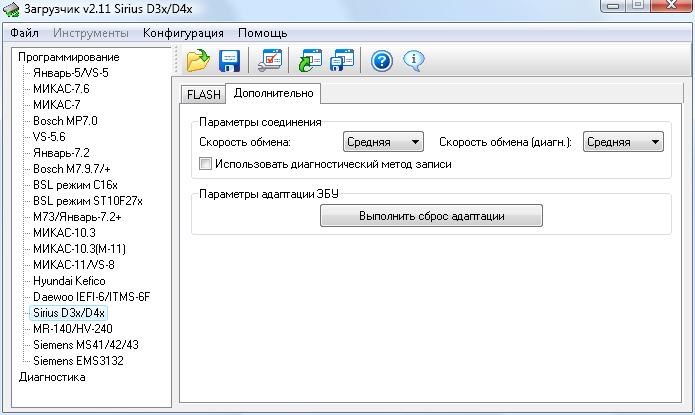Open the Помощь menu
Viewport: 695px width, 415px height.
(262, 33)
